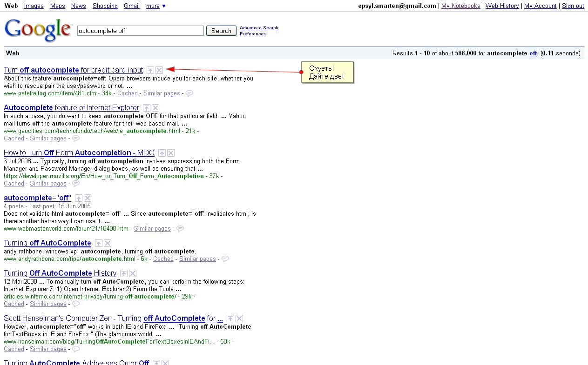Remove the MDC Form Autocompletion result

point(171,153)
